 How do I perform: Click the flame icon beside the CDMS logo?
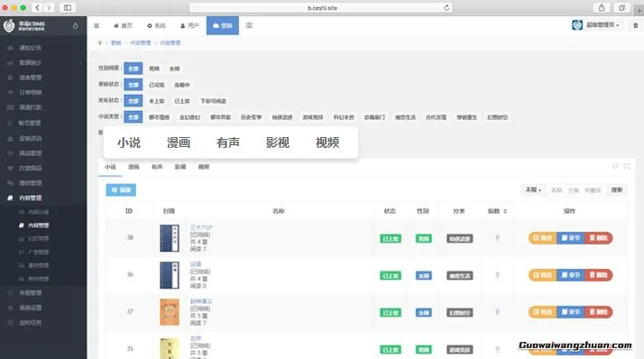[x=76, y=25]
